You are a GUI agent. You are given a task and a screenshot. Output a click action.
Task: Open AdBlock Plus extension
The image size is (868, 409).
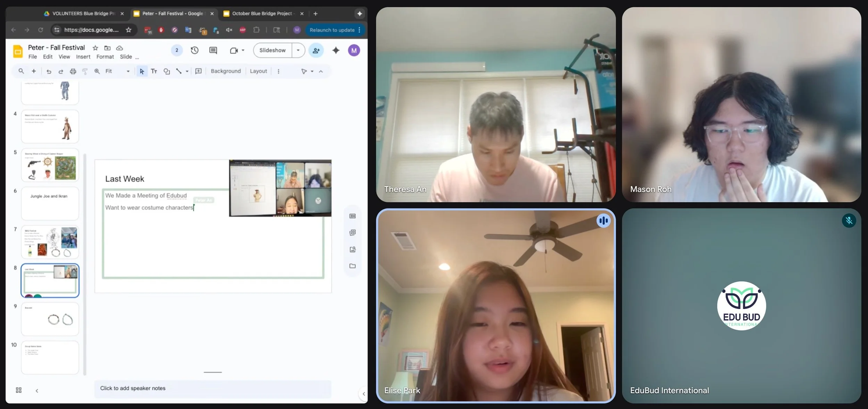click(x=243, y=30)
